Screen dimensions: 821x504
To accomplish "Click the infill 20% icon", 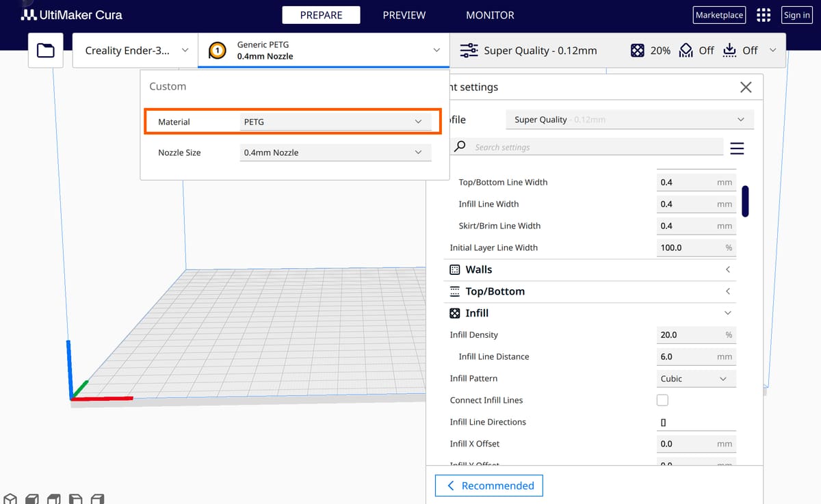I will (x=637, y=51).
